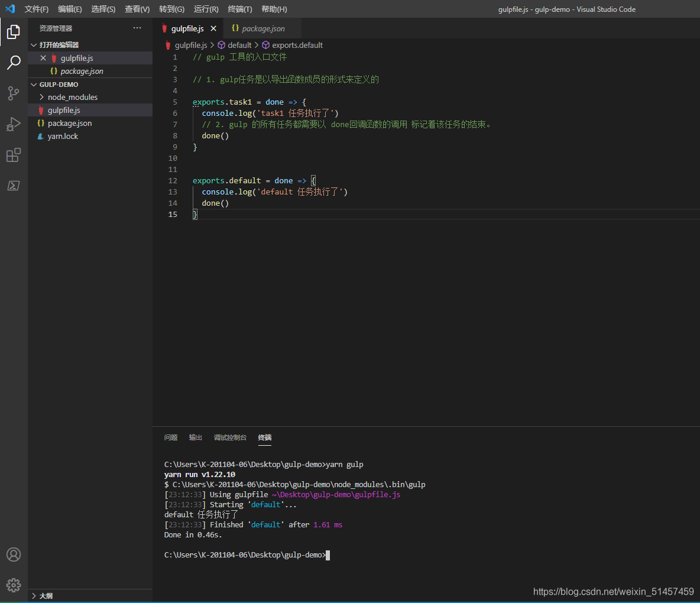Click the 'Done in 0.46s.' terminal line
This screenshot has height=603, width=700.
pyautogui.click(x=193, y=534)
